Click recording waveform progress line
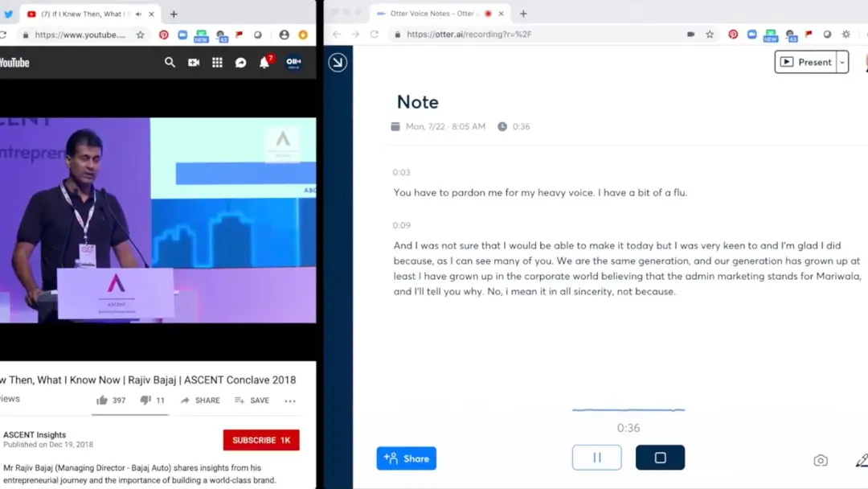The height and width of the screenshot is (489, 868). point(628,410)
